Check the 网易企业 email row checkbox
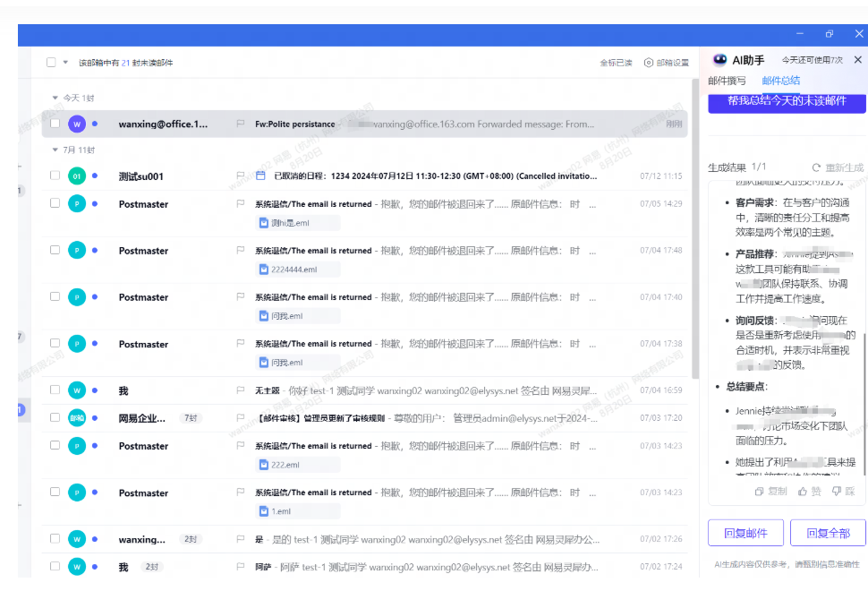The image size is (868, 591). 55,417
